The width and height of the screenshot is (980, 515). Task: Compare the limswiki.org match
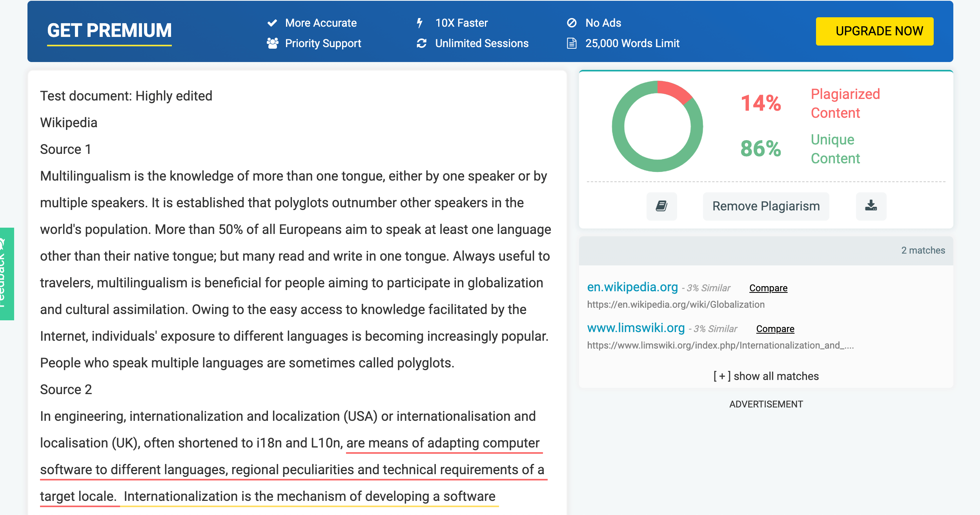click(x=775, y=329)
